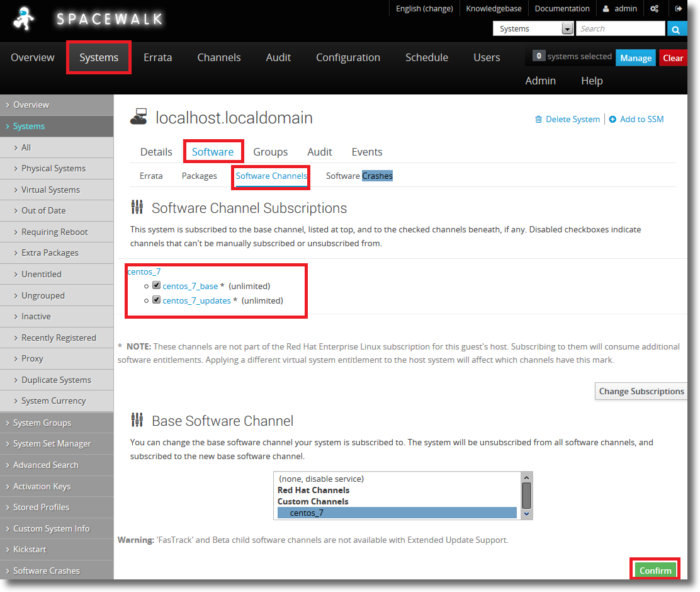The image size is (700, 592).
Task: Open the centos_7_base channel link
Action: click(x=190, y=287)
